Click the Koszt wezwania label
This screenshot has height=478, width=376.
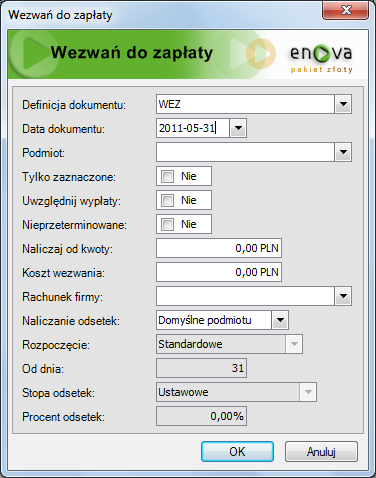pos(63,273)
